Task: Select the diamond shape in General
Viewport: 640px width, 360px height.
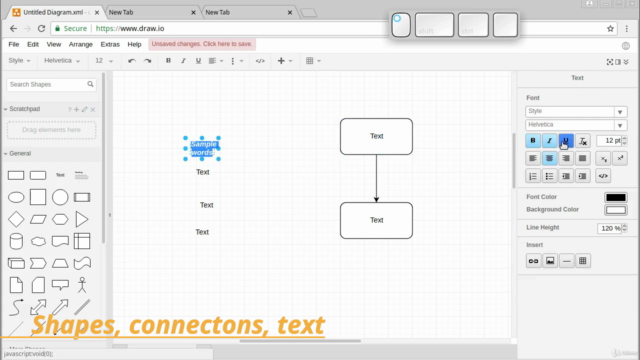Action: [x=16, y=220]
